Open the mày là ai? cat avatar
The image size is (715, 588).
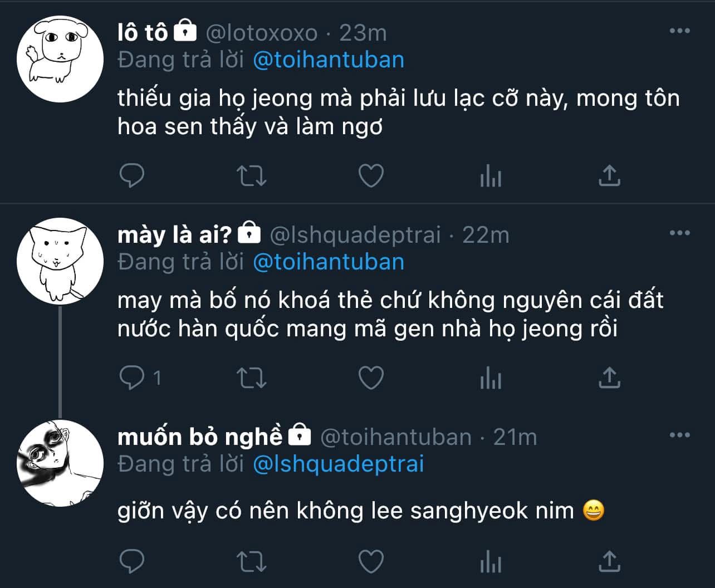pyautogui.click(x=60, y=261)
